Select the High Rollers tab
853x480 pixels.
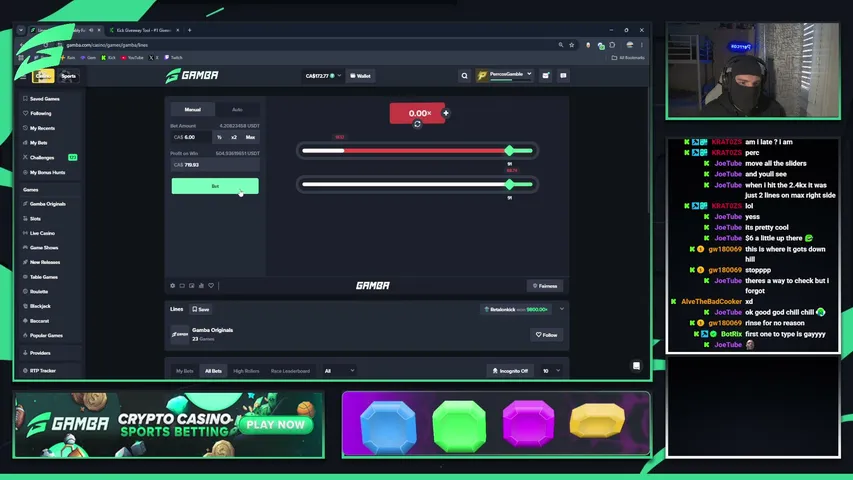pyautogui.click(x=246, y=371)
